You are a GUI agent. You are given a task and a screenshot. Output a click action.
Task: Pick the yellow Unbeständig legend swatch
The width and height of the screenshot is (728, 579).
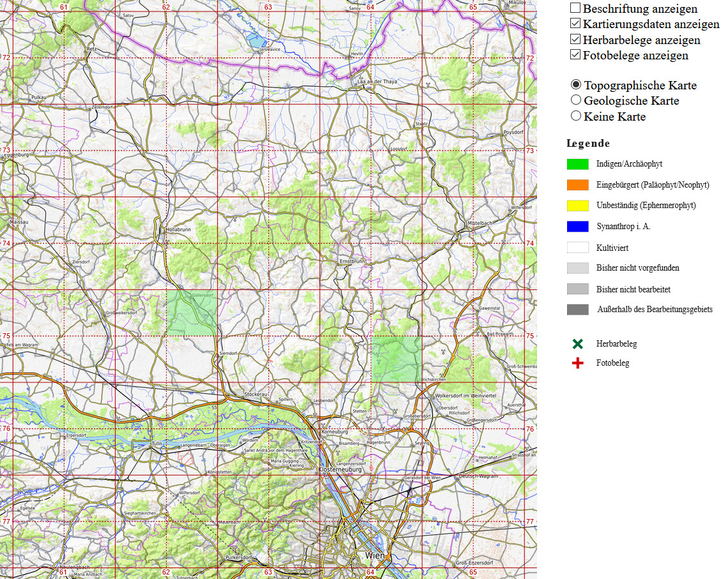coord(577,206)
